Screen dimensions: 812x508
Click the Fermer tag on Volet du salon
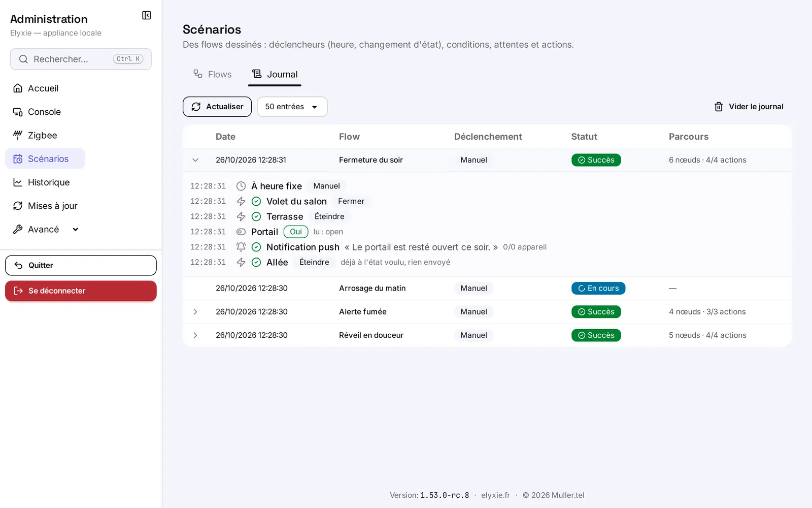[351, 201]
